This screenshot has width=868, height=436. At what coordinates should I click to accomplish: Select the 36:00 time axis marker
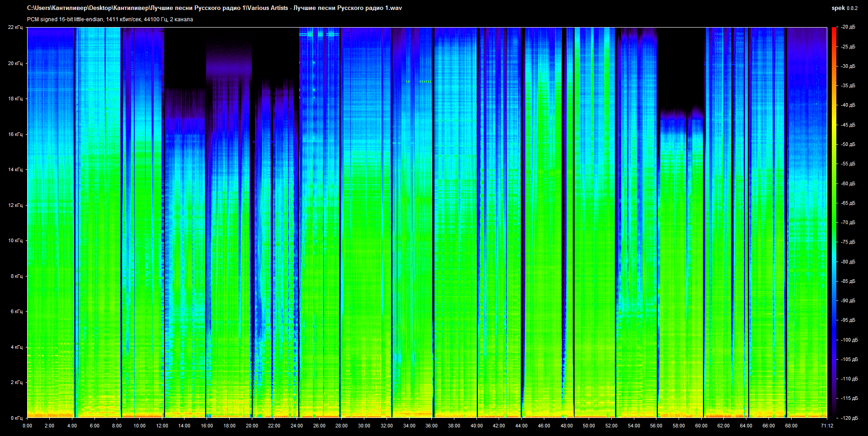(431, 426)
